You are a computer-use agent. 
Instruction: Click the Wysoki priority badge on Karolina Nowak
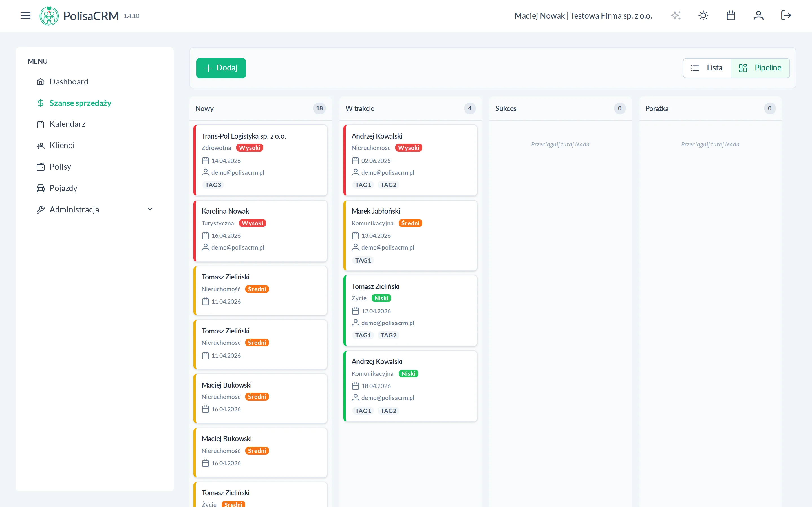(252, 223)
